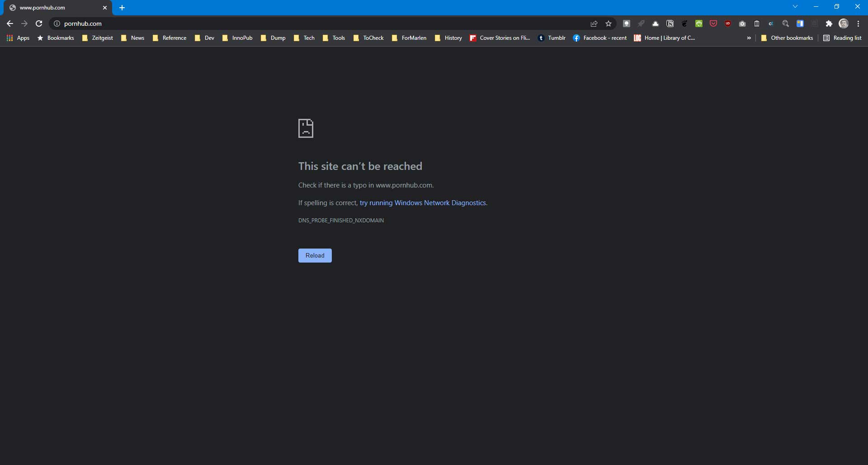Expand the Dev bookmark folder
The width and height of the screenshot is (868, 465).
[204, 38]
